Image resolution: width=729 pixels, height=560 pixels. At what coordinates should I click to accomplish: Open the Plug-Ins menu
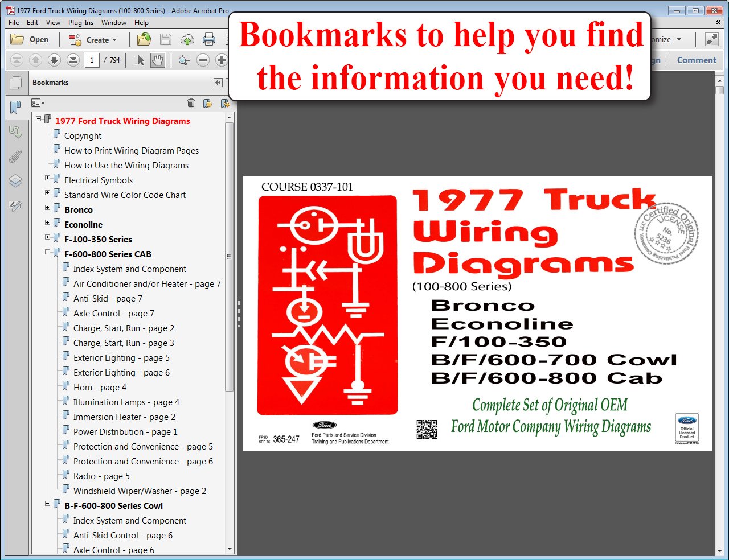81,23
